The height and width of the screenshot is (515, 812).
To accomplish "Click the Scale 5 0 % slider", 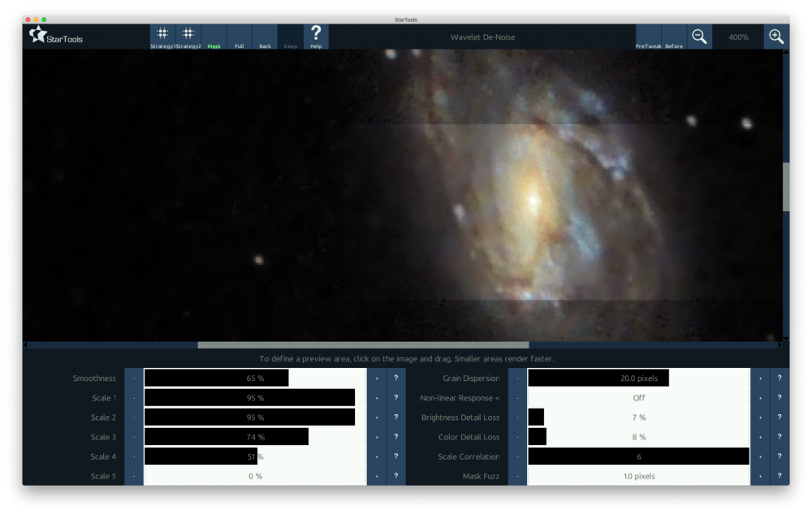I will pyautogui.click(x=255, y=476).
